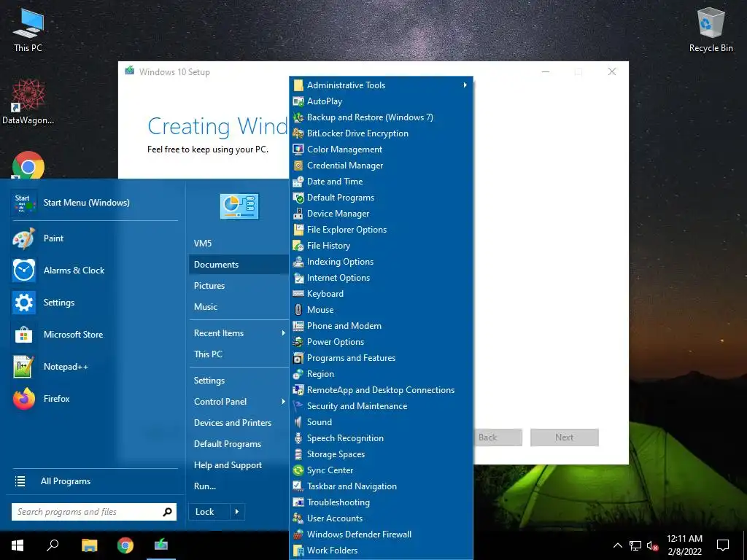Open Documents in start menu
The width and height of the screenshot is (747, 560).
click(x=239, y=264)
